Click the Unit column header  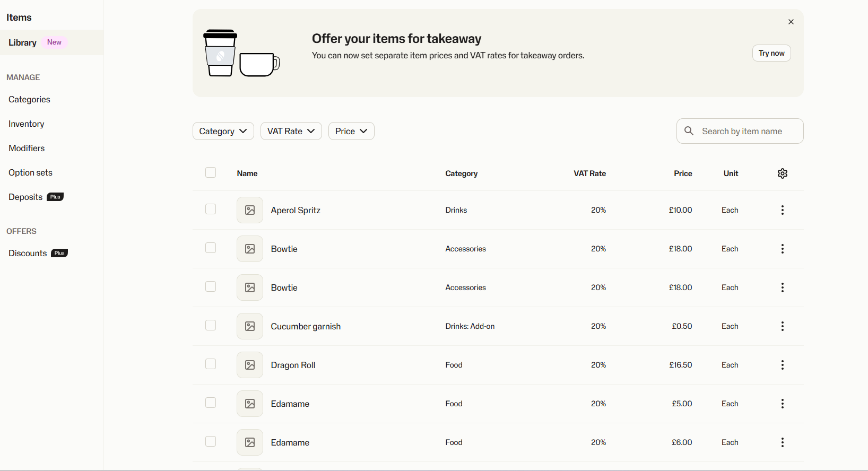pos(731,173)
